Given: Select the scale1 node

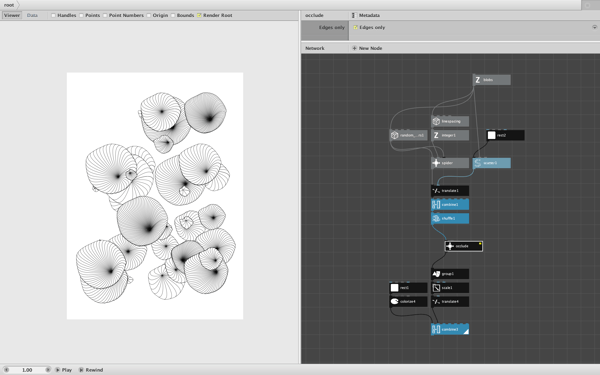Looking at the screenshot, I should coord(450,287).
